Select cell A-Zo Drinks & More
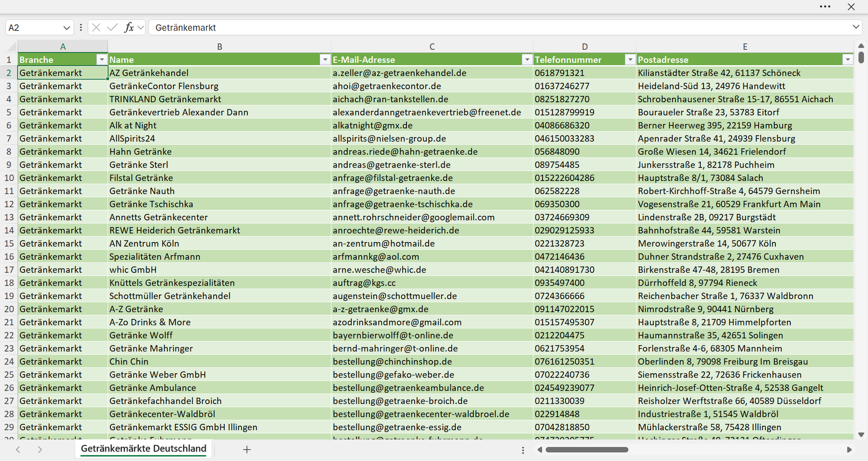 [x=219, y=322]
